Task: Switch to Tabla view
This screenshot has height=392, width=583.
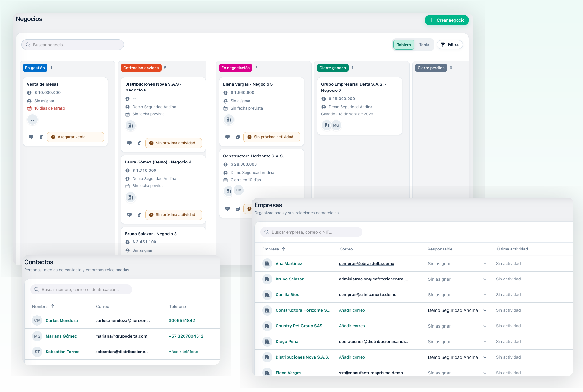Action: click(x=424, y=45)
